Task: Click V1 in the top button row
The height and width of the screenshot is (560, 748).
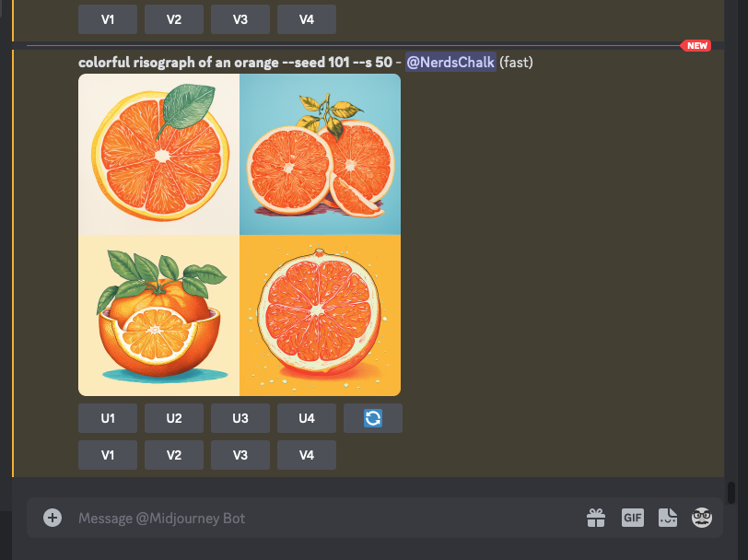Action: click(x=108, y=19)
